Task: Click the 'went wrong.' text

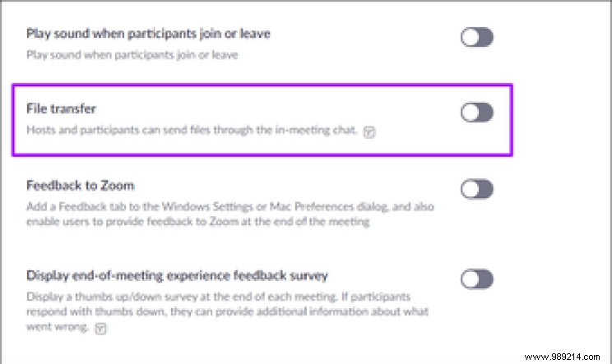Action: [x=58, y=326]
